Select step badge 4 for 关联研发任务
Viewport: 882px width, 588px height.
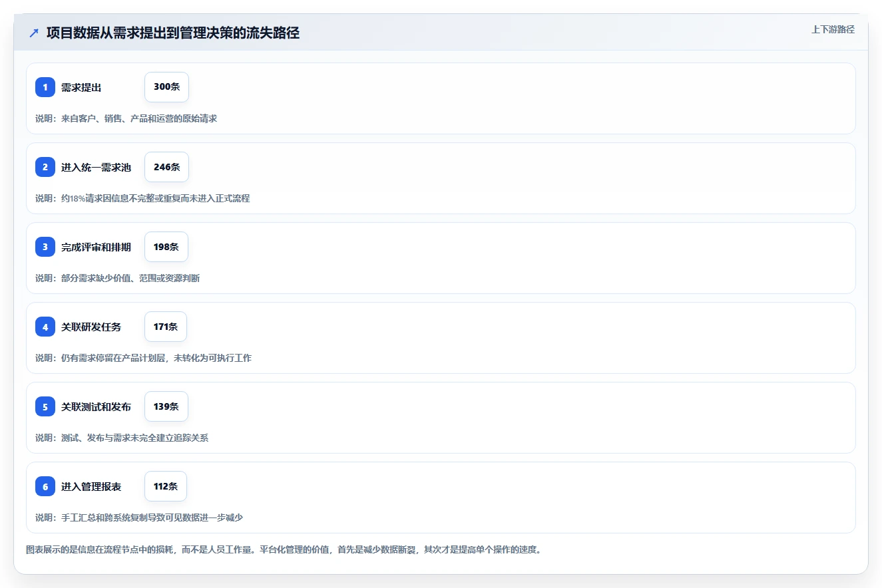click(45, 327)
